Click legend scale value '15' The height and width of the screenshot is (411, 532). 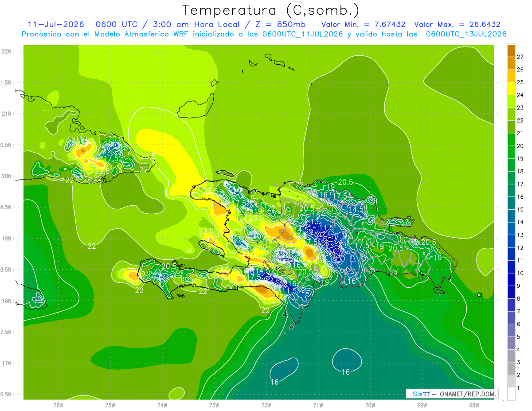520,209
